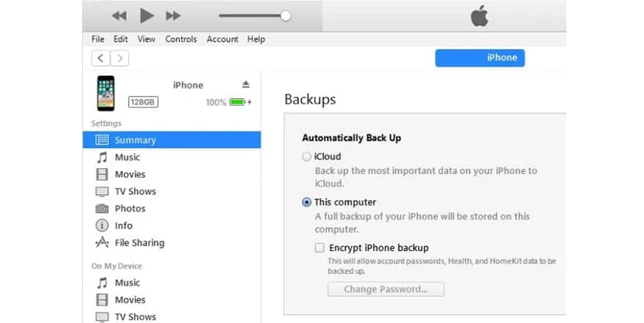The image size is (644, 323).
Task: Click the iPhone tab button
Action: [x=480, y=58]
